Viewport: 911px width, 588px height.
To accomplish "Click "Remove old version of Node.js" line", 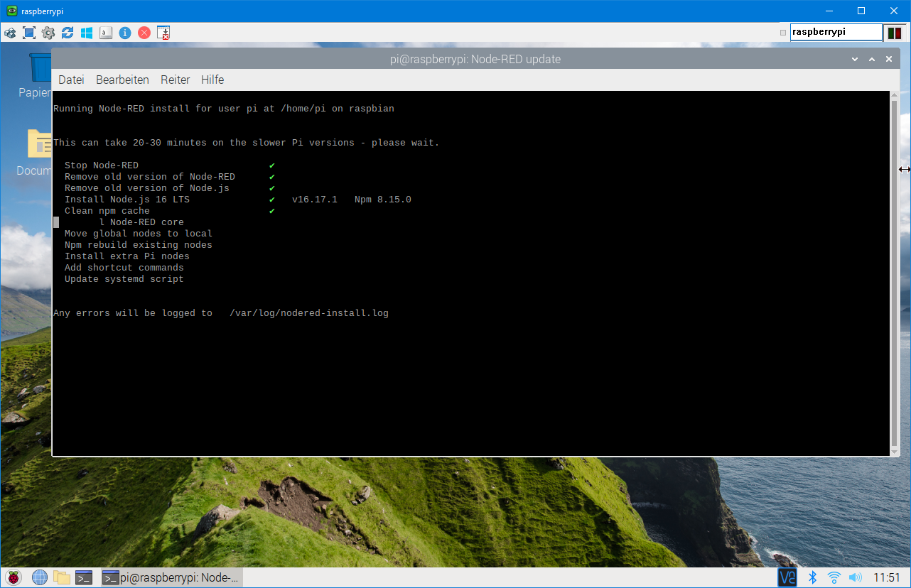I will click(147, 188).
